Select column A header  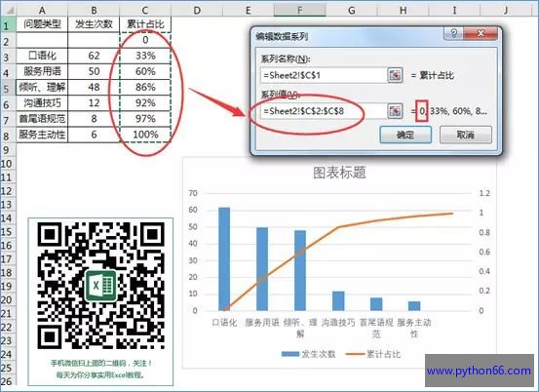coord(42,10)
